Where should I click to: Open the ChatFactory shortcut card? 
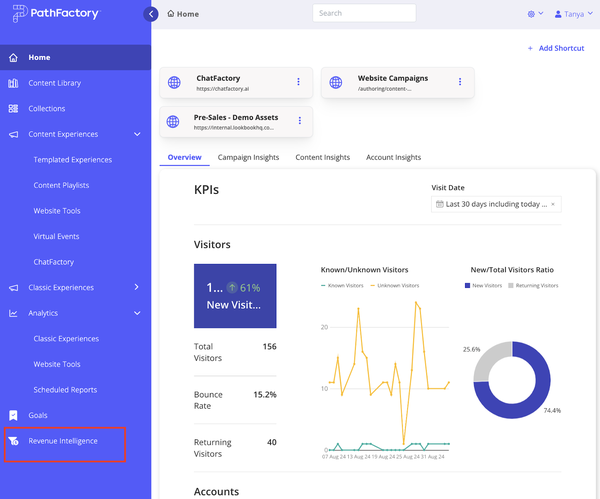(236, 83)
